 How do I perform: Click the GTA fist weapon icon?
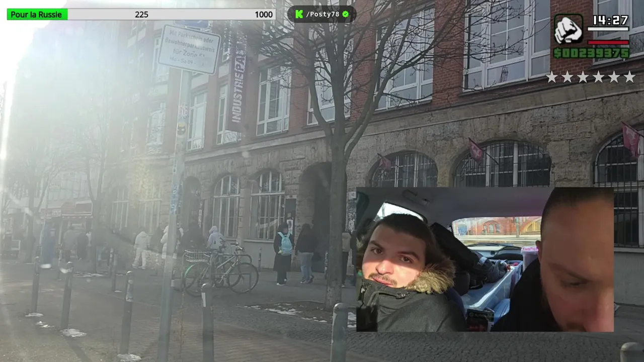pos(568,29)
